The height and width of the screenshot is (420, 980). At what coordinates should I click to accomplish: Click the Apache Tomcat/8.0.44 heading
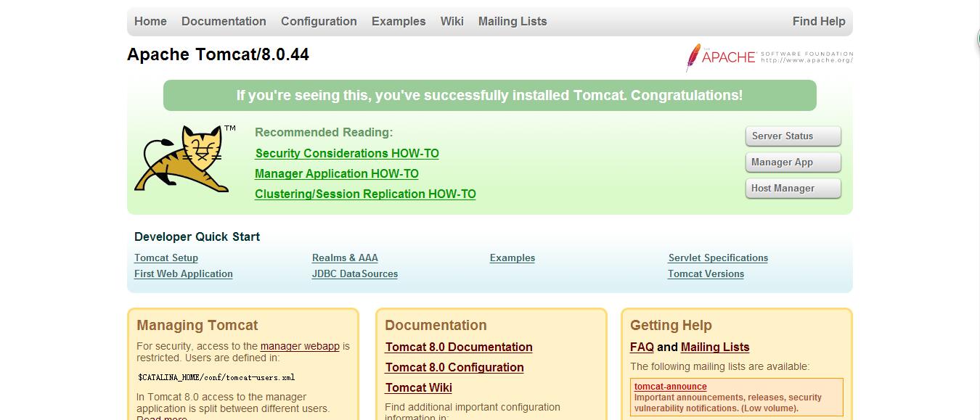[x=218, y=55]
